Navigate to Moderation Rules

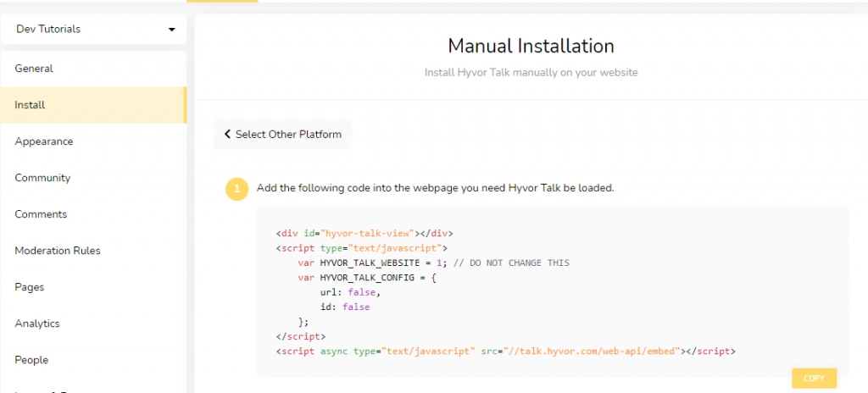(x=93, y=251)
